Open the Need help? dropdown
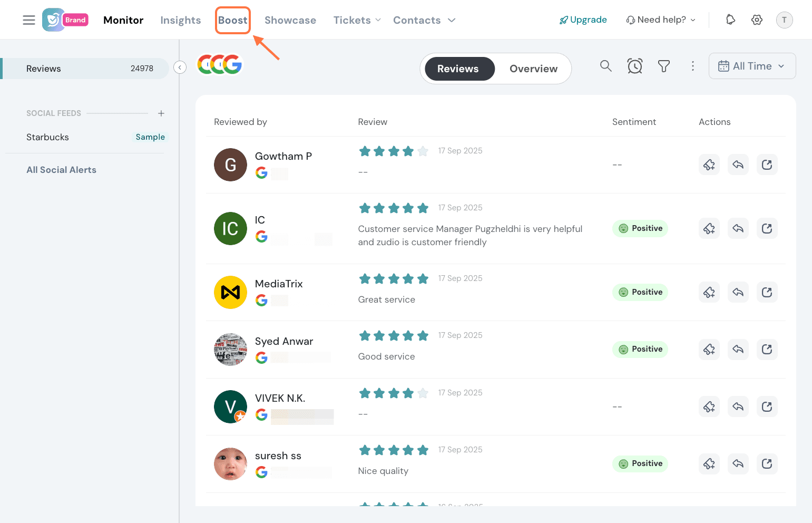812x523 pixels. click(x=661, y=20)
